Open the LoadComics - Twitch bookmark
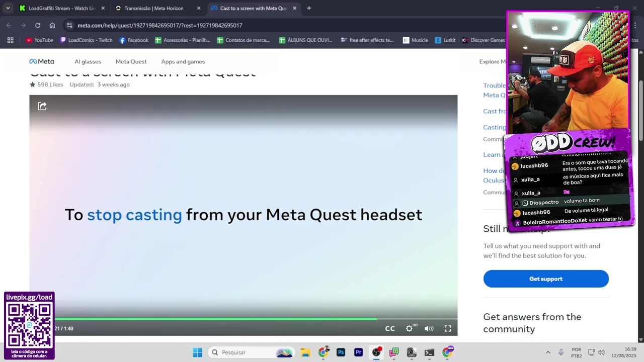The height and width of the screenshot is (362, 644). point(86,40)
